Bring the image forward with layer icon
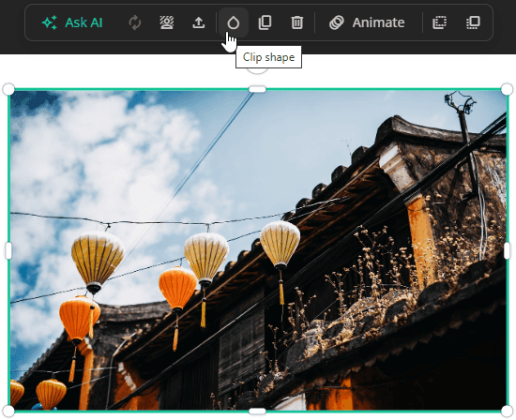Screen dimensions: 516x420 (x=473, y=22)
